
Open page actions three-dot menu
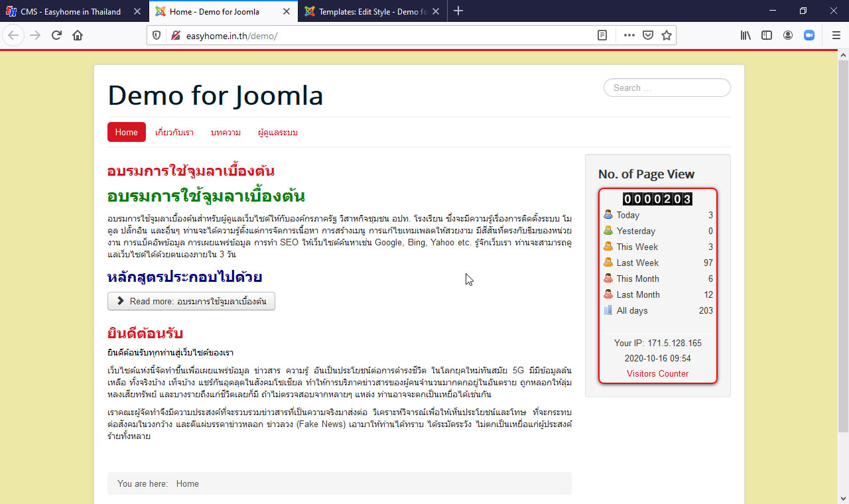pyautogui.click(x=629, y=36)
